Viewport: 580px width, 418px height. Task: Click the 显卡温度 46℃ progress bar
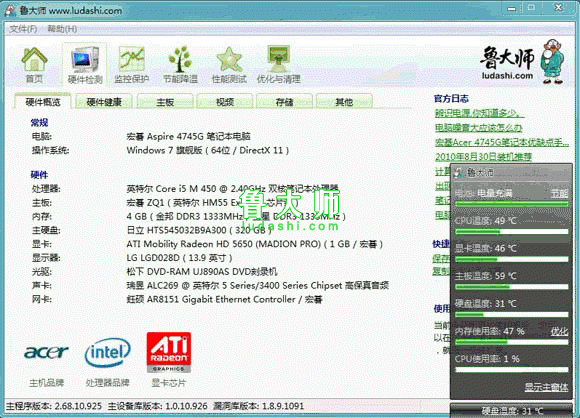pyautogui.click(x=512, y=260)
